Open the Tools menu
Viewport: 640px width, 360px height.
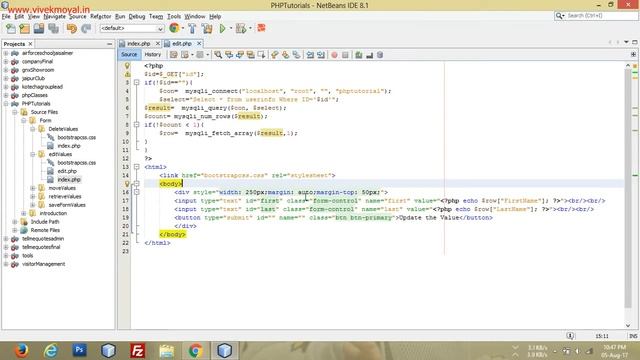click(173, 16)
